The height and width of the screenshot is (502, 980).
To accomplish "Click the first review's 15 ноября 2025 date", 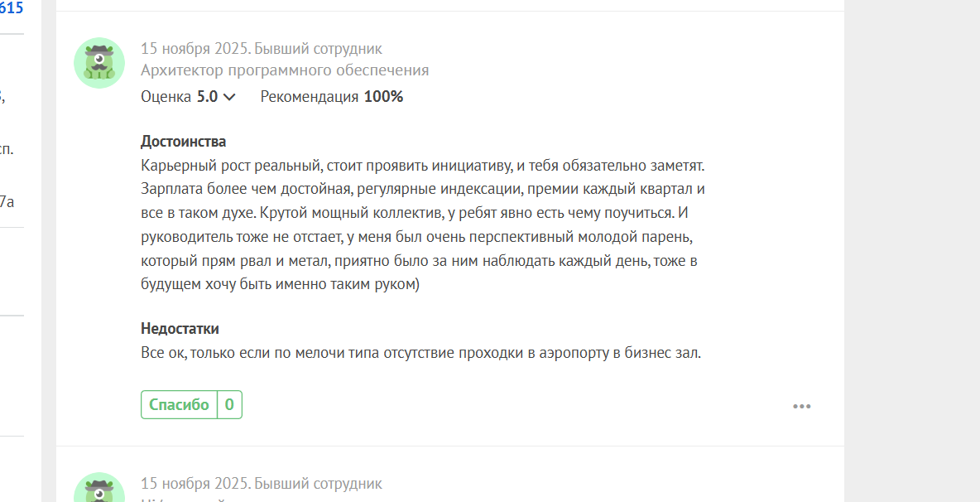I will point(194,49).
